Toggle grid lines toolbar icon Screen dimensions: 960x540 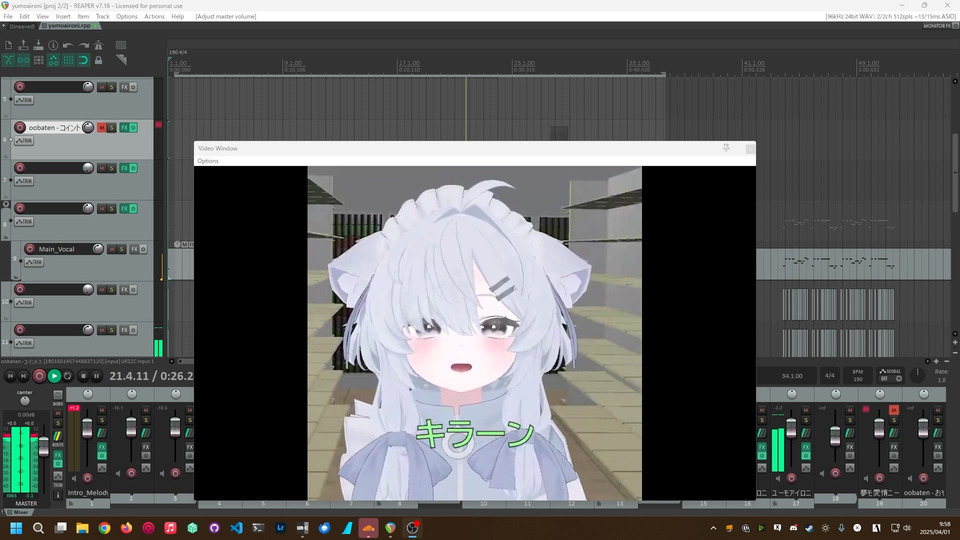pos(68,60)
